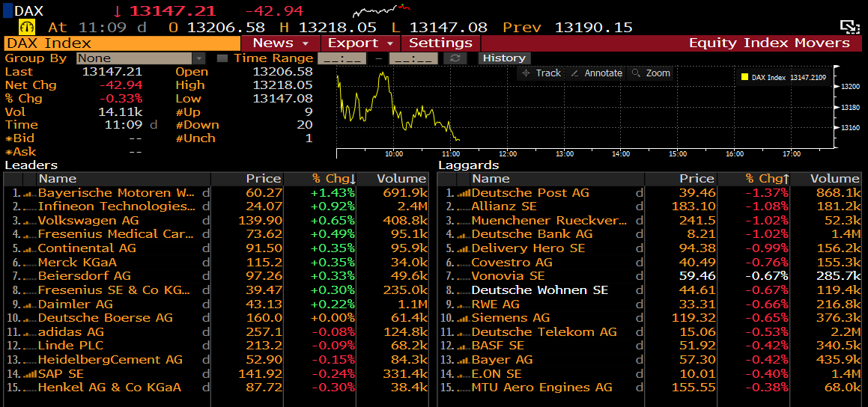Viewport: 868px width, 407px height.
Task: Select Linde PLC row
Action: (x=216, y=346)
